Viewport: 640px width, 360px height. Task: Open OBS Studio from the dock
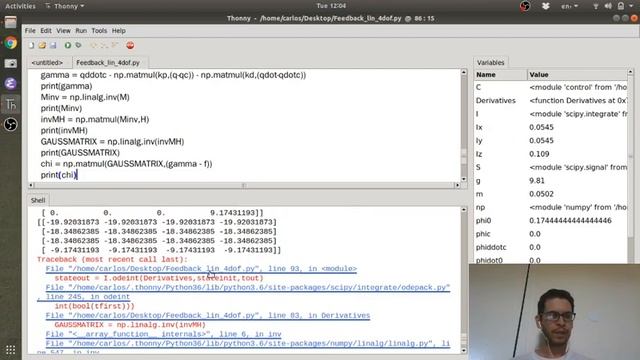click(x=11, y=124)
